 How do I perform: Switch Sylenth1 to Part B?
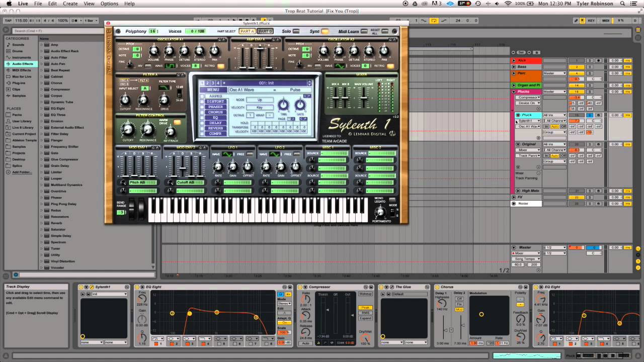(x=265, y=31)
